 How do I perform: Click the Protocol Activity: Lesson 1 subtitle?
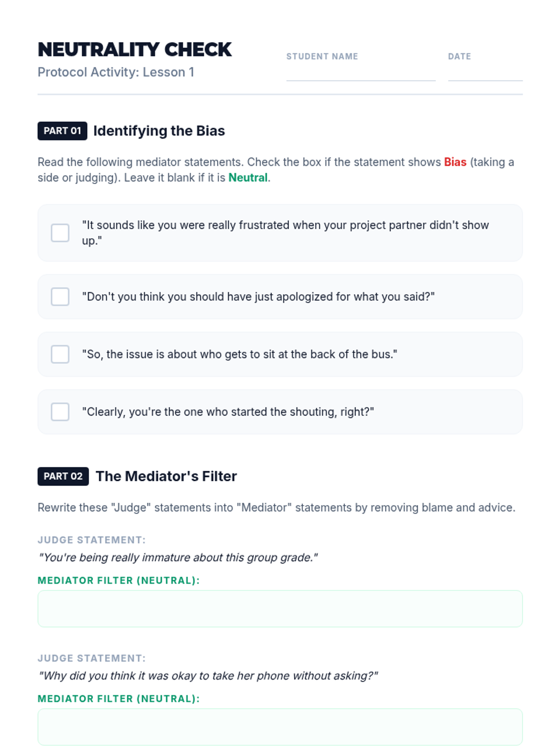point(116,72)
